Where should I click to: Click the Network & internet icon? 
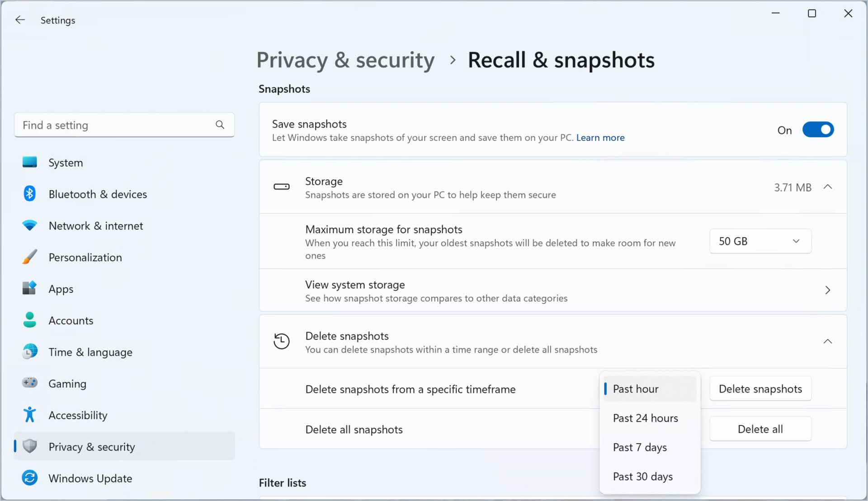point(30,225)
